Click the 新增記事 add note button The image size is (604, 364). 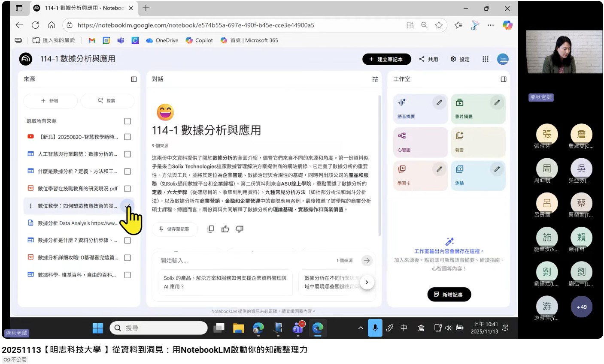click(449, 295)
